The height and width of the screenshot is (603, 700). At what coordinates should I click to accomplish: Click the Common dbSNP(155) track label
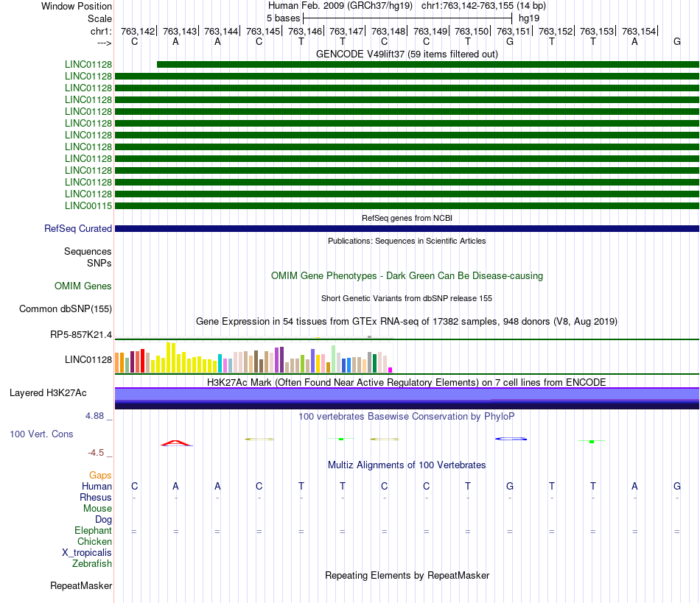coord(66,308)
